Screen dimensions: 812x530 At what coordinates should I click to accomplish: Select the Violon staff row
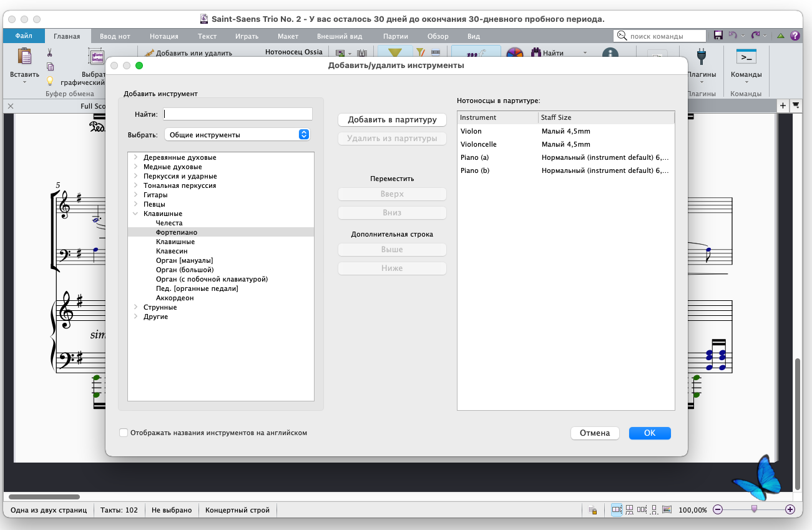[566, 131]
